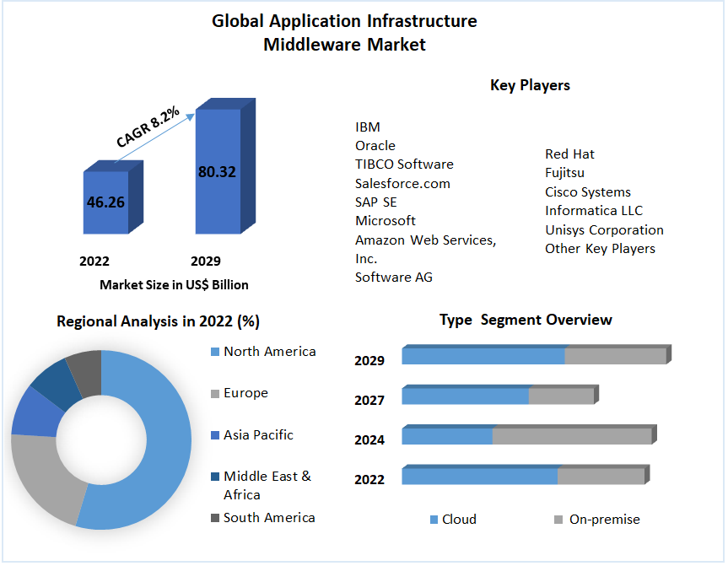Select the Cloud portion of the 2029 bar
The width and height of the screenshot is (728, 566).
(483, 356)
